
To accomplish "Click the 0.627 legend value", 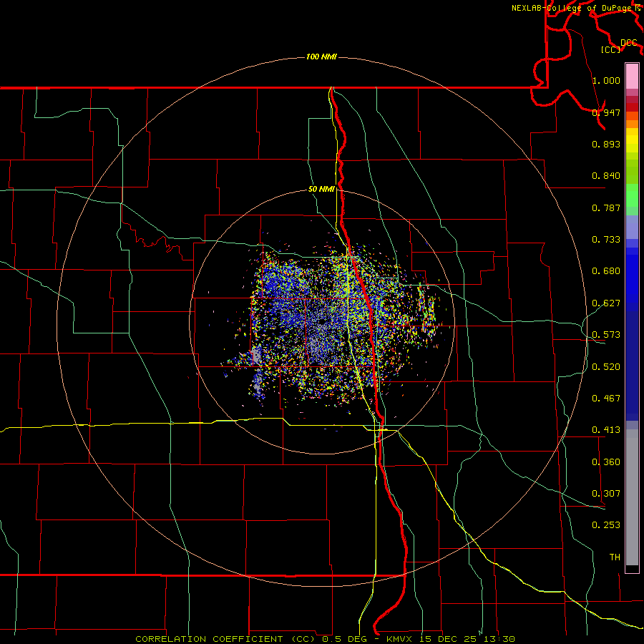I will tap(606, 303).
